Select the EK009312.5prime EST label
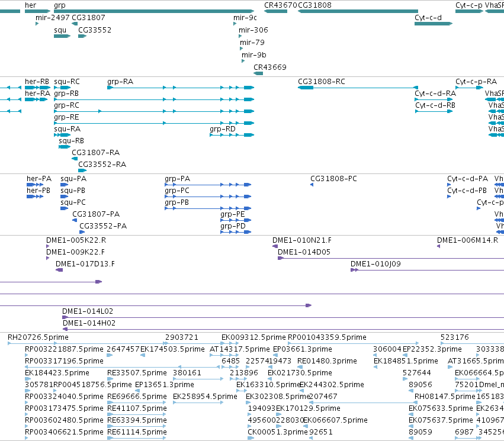Viewport: 504px width, 441px height. coord(253,337)
